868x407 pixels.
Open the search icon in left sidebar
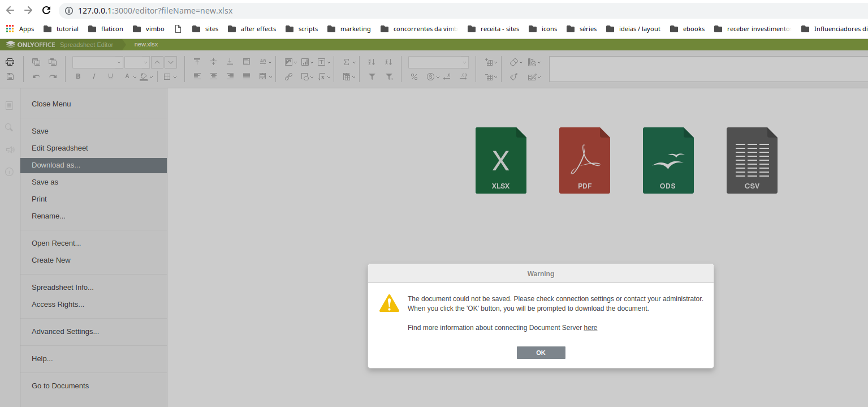pos(9,127)
